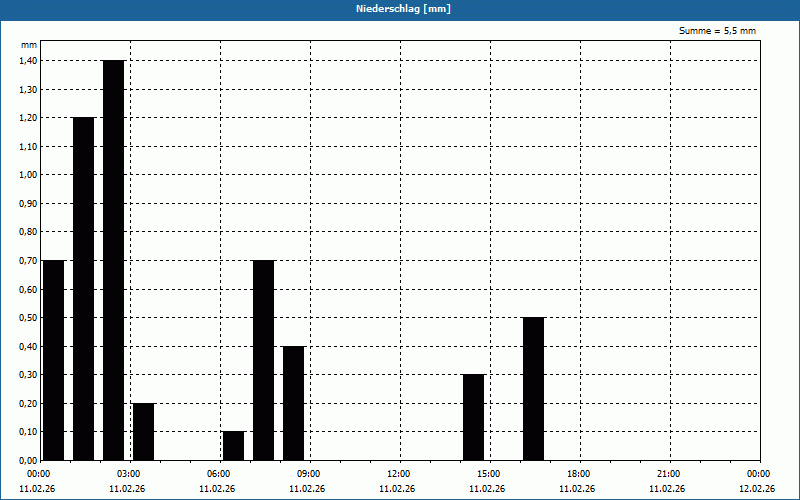Click the 1,00 y-axis value label
This screenshot has height=500, width=800.
pos(29,175)
